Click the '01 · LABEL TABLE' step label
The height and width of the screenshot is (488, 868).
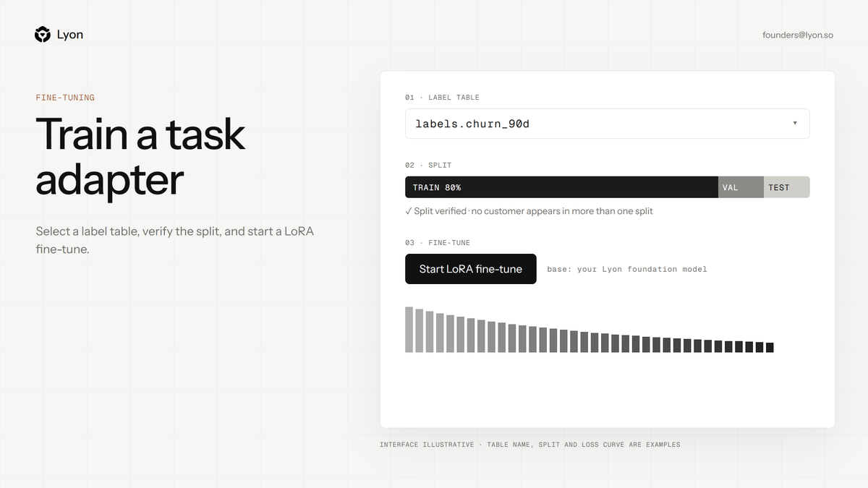coord(442,98)
